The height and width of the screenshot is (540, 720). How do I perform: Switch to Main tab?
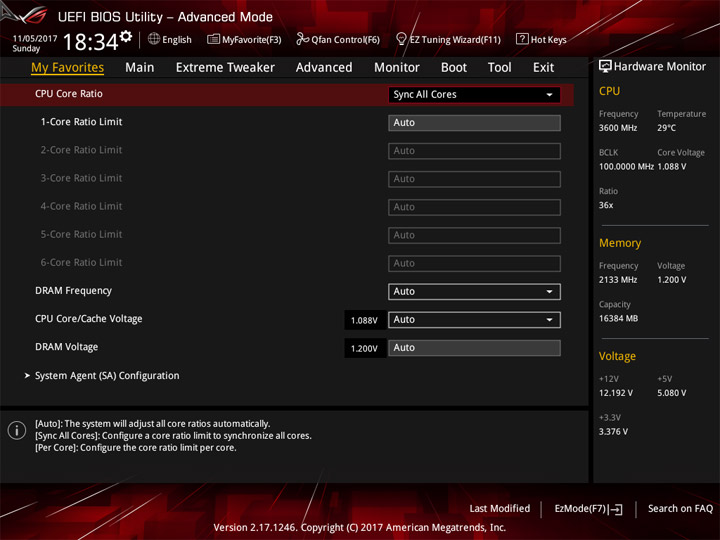pos(140,68)
